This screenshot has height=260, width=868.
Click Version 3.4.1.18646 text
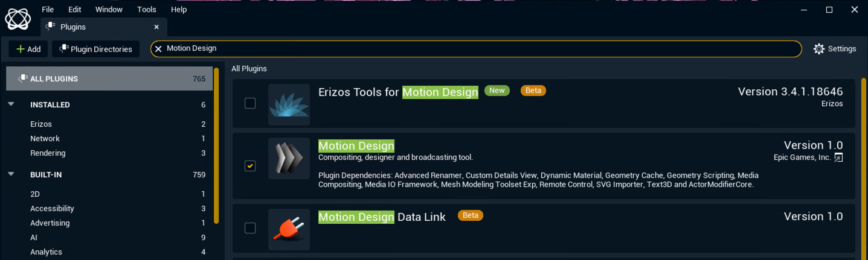coord(791,92)
